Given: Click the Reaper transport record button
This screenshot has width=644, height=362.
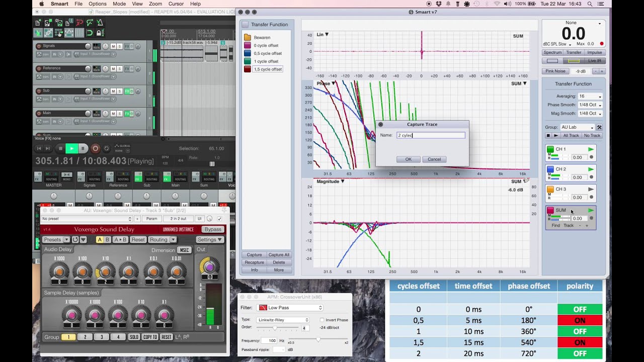Looking at the screenshot, I should click(x=96, y=148).
